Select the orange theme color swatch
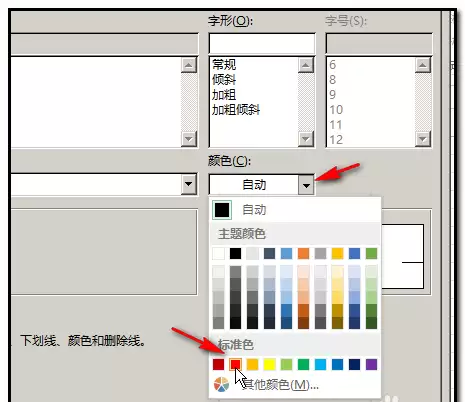 (x=303, y=253)
